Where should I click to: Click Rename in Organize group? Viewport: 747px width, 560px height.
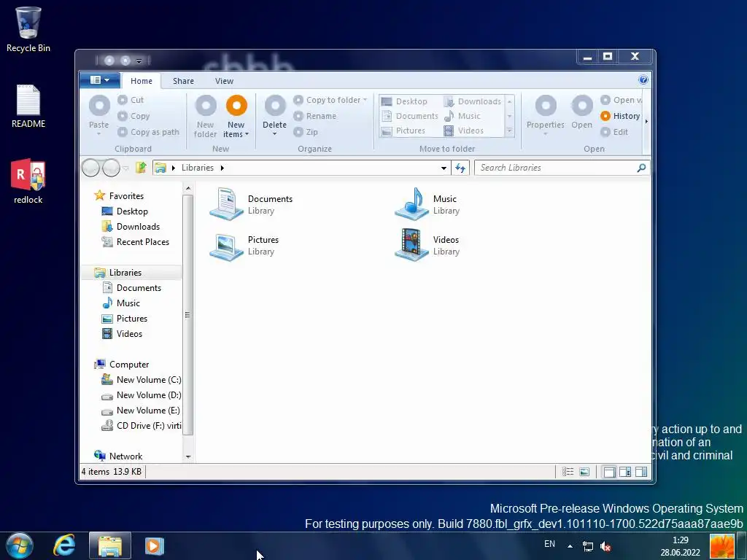pos(315,116)
